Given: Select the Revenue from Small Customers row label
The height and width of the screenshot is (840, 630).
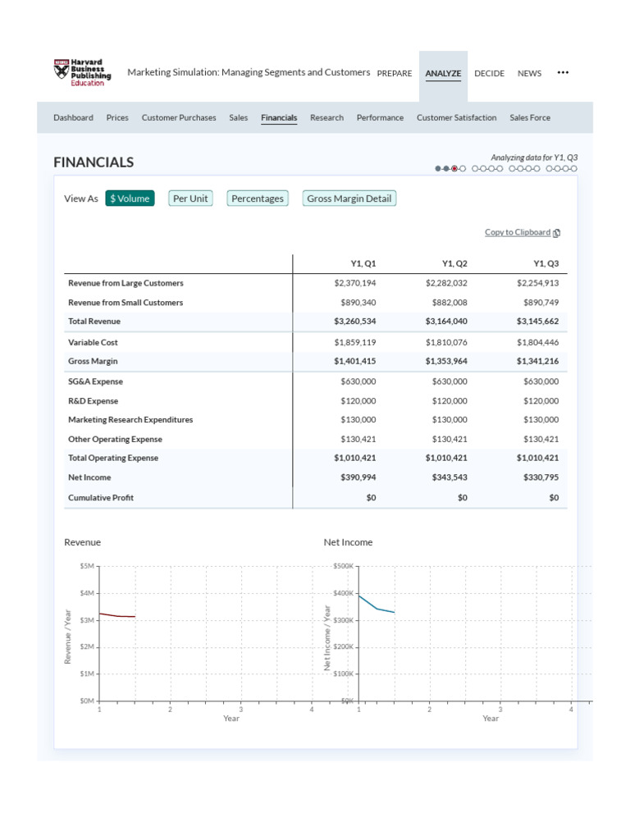Looking at the screenshot, I should (126, 302).
